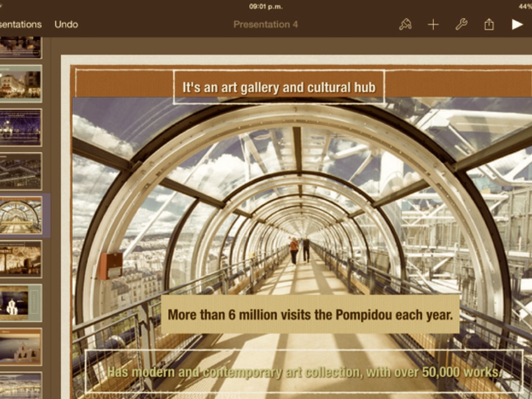Image resolution: width=532 pixels, height=399 pixels.
Task: Undo the last action
Action: pos(66,24)
